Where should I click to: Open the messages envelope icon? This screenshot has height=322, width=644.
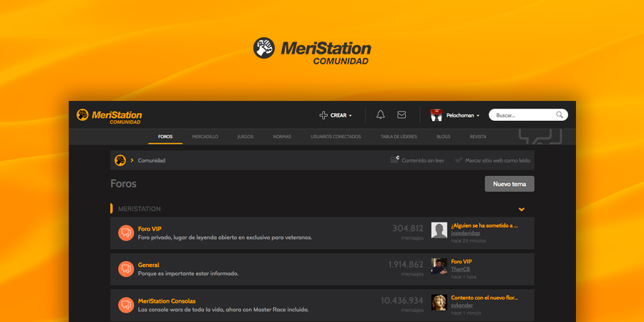click(x=401, y=115)
